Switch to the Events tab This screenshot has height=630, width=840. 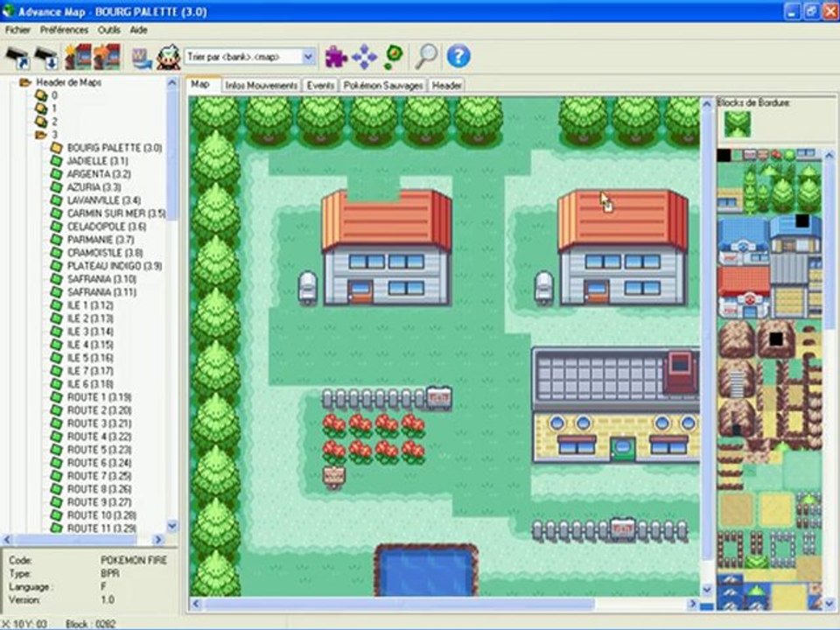coord(320,85)
